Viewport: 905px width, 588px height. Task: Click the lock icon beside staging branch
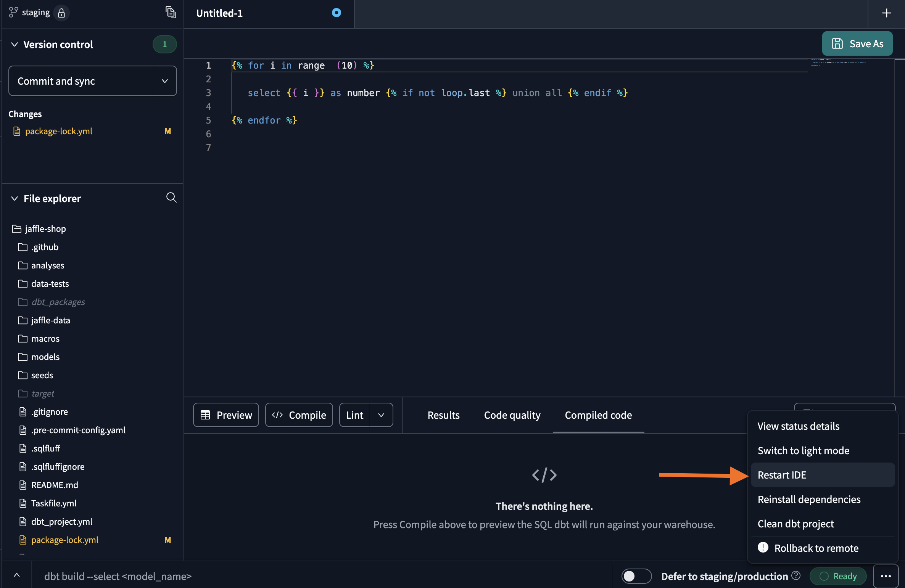tap(61, 13)
